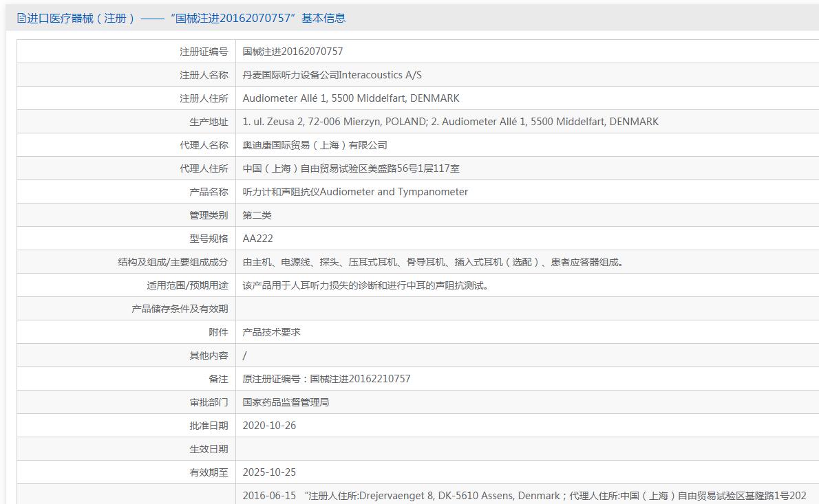The width and height of the screenshot is (819, 504).
Task: Select the change record dated 2016-06-15
Action: 524,496
